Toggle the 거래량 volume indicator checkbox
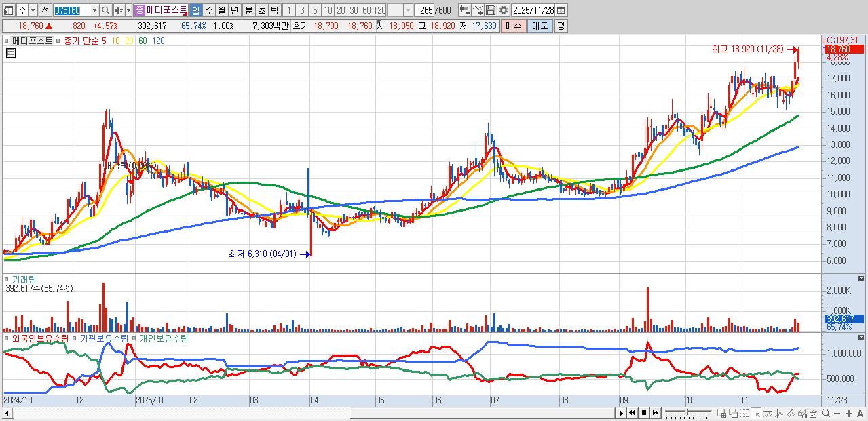This screenshot has width=868, height=421. pos(7,279)
